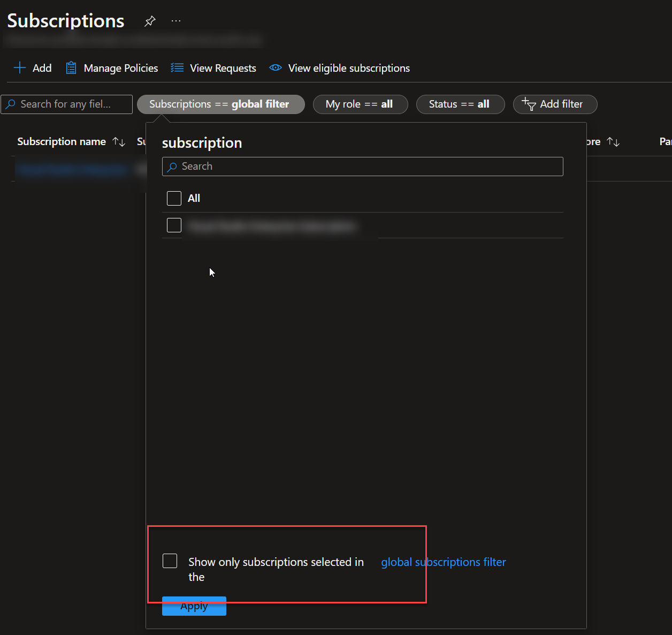This screenshot has width=672, height=635.
Task: Select Manage Policies in the command bar
Action: (120, 67)
